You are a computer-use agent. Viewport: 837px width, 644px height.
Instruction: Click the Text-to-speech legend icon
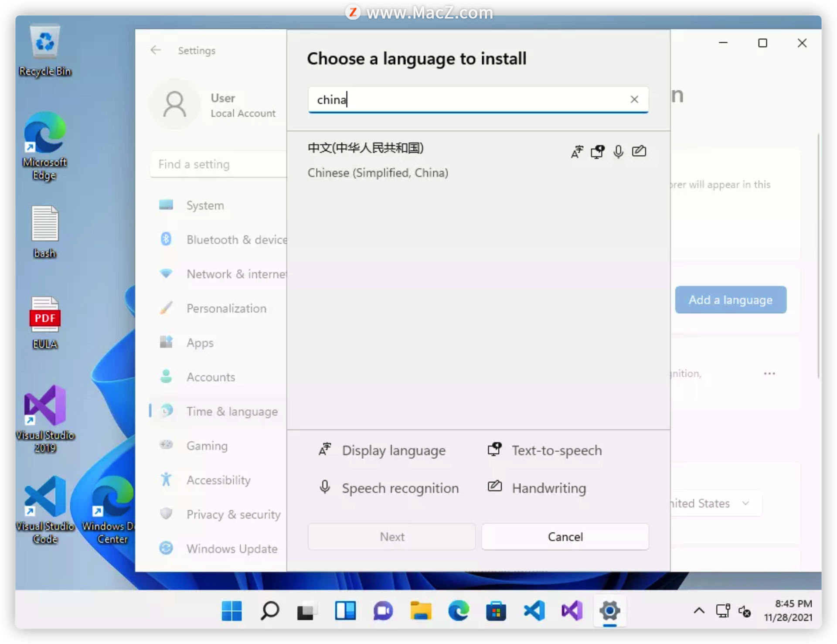point(494,449)
